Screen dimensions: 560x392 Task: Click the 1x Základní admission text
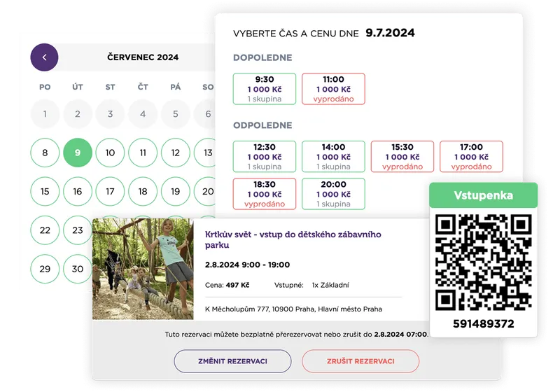pos(330,285)
